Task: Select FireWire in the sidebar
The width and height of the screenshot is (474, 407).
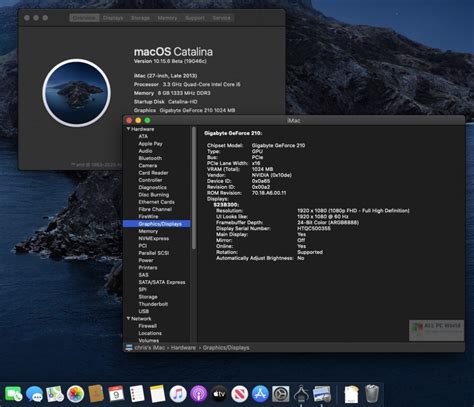Action: pos(148,217)
